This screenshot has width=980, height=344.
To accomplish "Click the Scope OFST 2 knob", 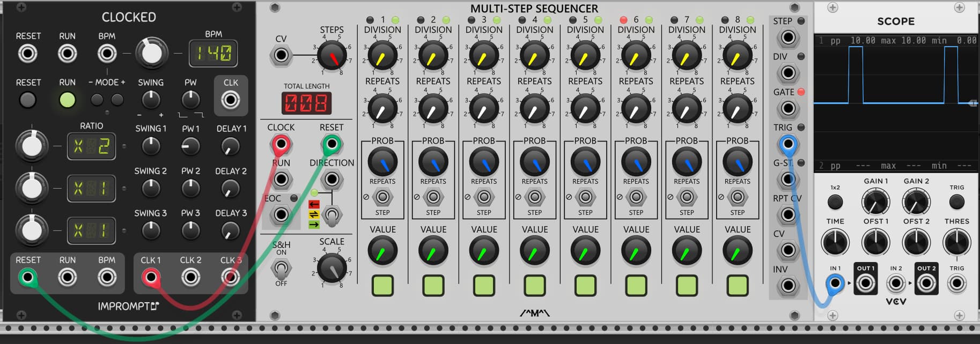I will click(916, 242).
